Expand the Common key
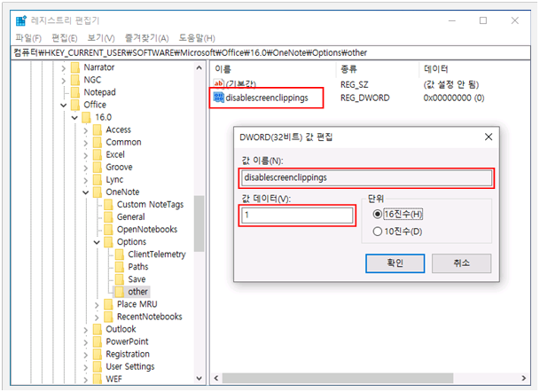 point(86,143)
